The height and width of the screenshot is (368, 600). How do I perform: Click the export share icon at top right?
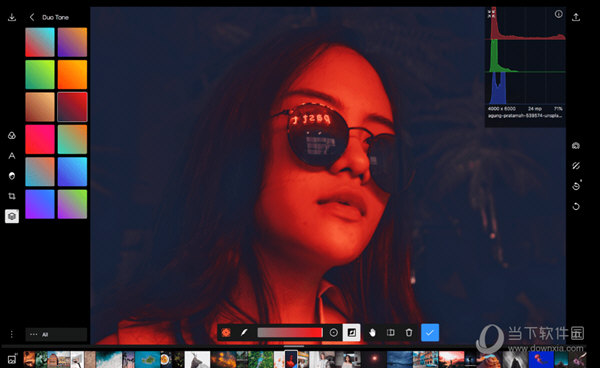[x=576, y=17]
